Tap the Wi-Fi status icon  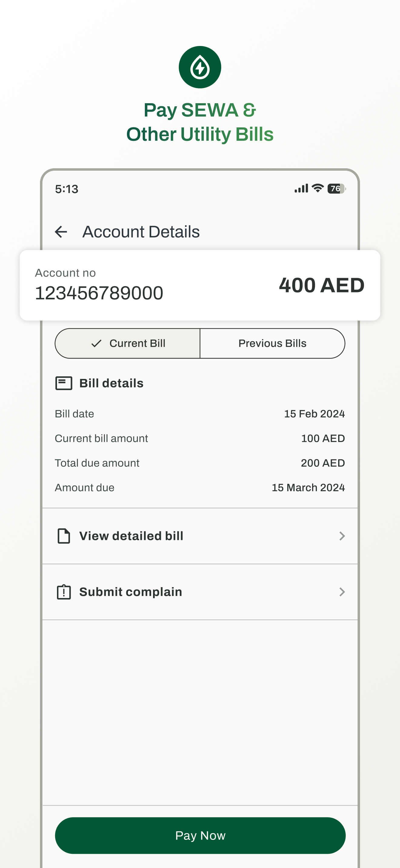pyautogui.click(x=317, y=189)
